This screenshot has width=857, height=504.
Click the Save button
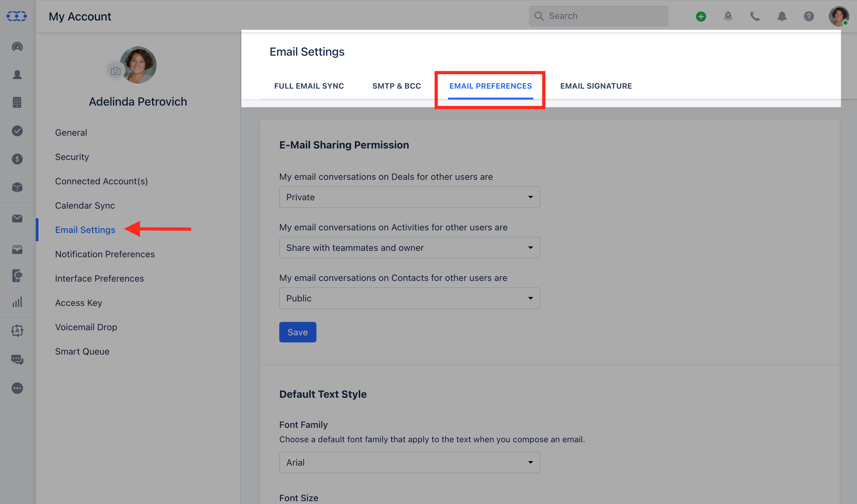click(x=298, y=332)
